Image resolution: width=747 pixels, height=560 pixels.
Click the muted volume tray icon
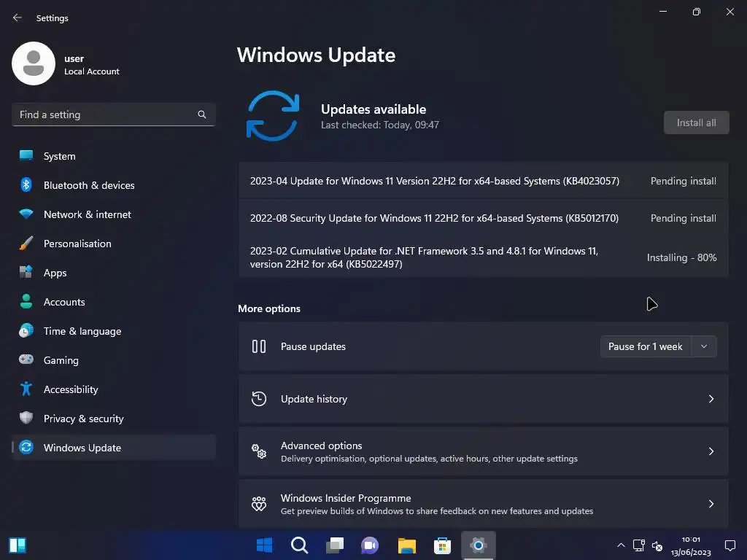pos(657,545)
